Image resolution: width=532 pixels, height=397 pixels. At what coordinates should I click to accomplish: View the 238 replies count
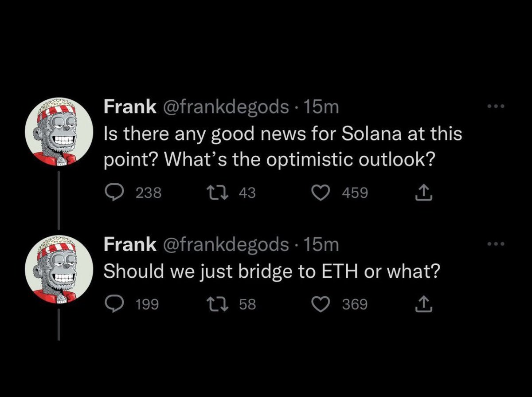point(149,193)
